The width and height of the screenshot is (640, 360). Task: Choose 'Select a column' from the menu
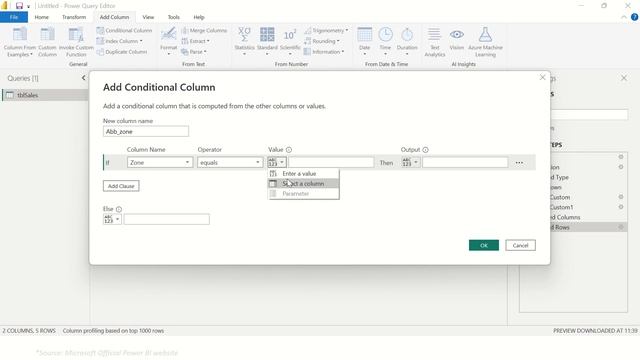click(x=303, y=184)
